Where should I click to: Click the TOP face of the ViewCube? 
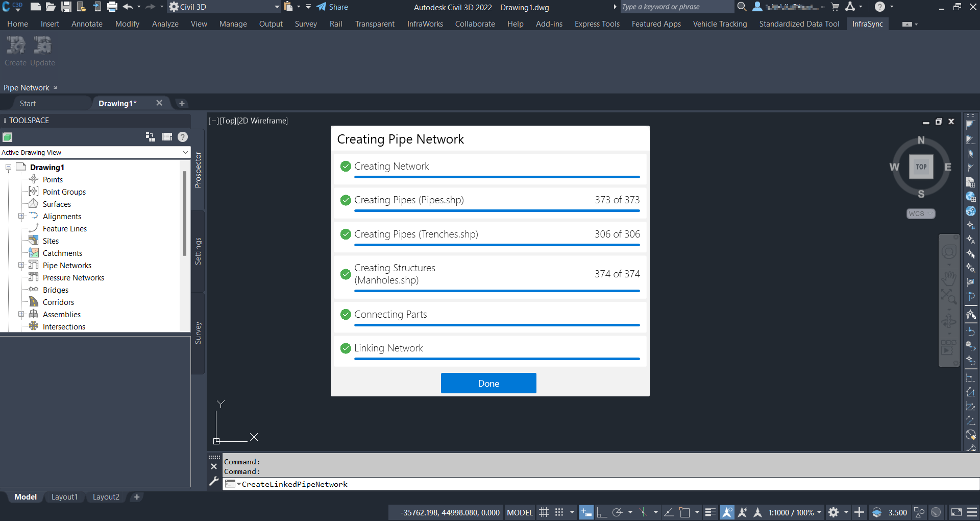click(921, 167)
